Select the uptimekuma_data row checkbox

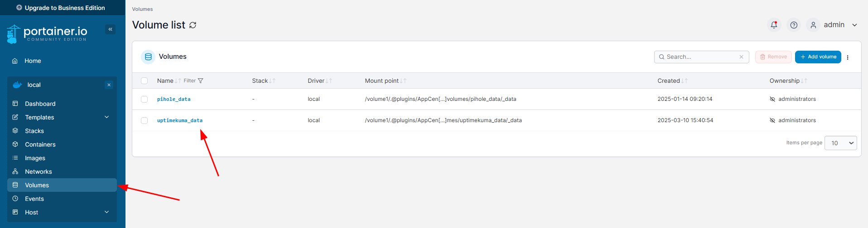click(145, 121)
